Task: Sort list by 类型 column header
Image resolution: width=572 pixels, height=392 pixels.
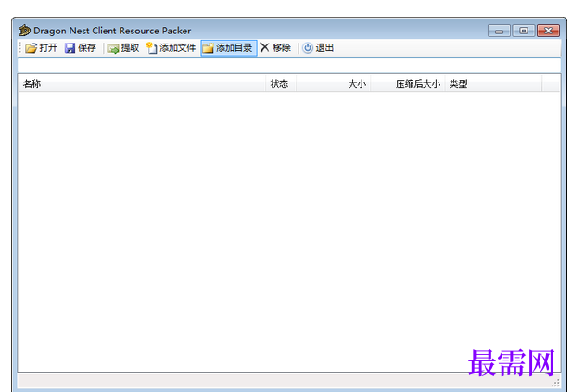Action: pos(493,84)
